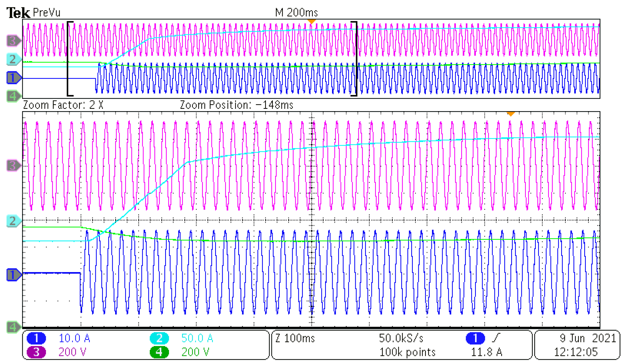This screenshot has width=624, height=364.
Task: Open the Zoom Factor 2X setting
Action: pyautogui.click(x=63, y=105)
